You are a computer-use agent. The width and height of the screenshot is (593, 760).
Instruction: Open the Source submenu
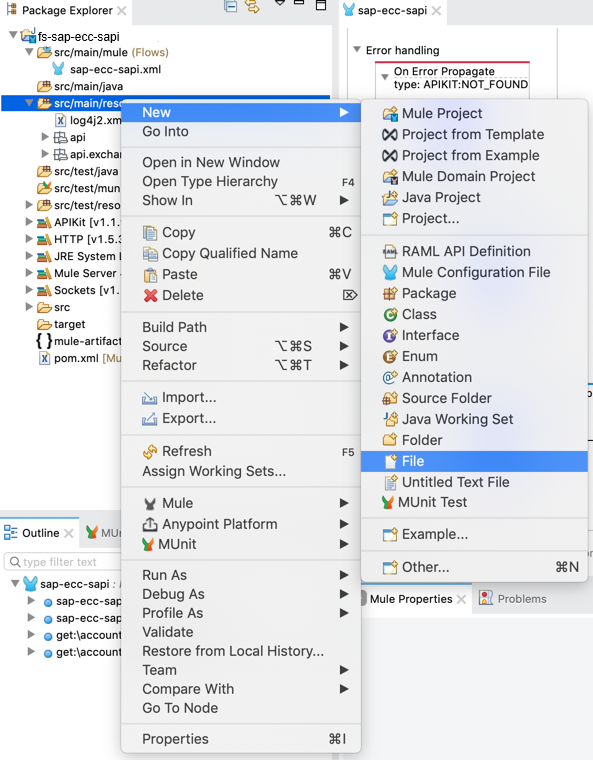point(240,346)
